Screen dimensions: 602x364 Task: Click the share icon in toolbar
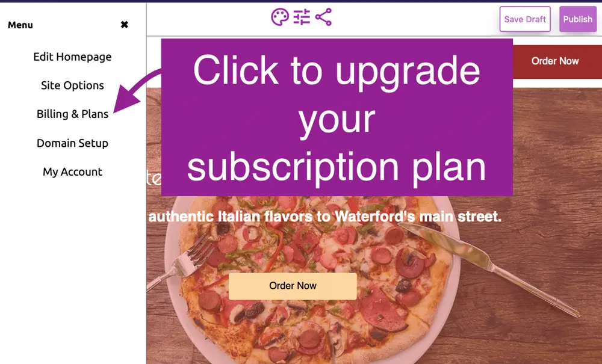pos(323,17)
